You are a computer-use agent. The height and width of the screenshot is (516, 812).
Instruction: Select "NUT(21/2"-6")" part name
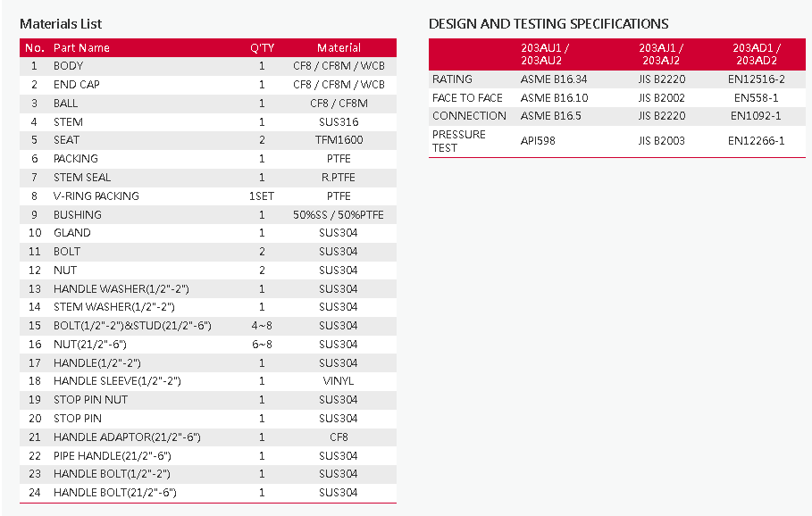pos(90,345)
